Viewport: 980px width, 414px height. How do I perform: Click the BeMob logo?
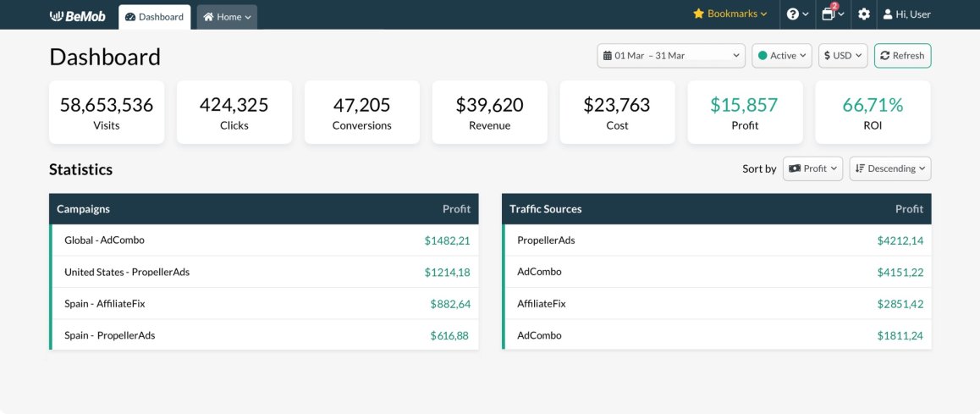coord(78,15)
